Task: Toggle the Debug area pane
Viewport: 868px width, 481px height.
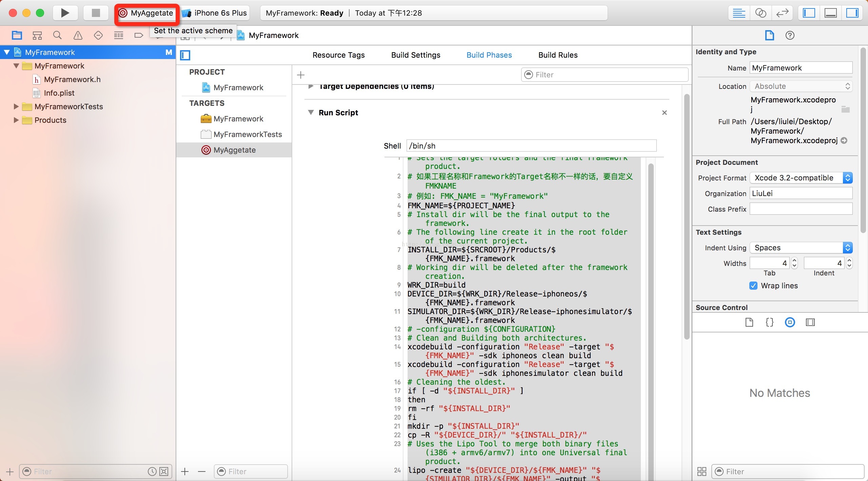Action: tap(831, 13)
